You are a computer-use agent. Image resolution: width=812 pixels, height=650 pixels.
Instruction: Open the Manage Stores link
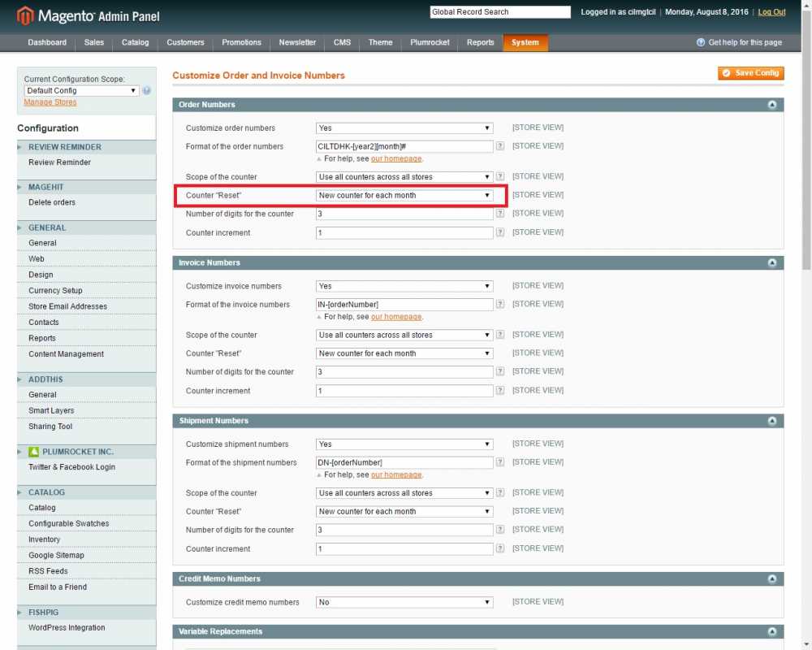click(50, 102)
